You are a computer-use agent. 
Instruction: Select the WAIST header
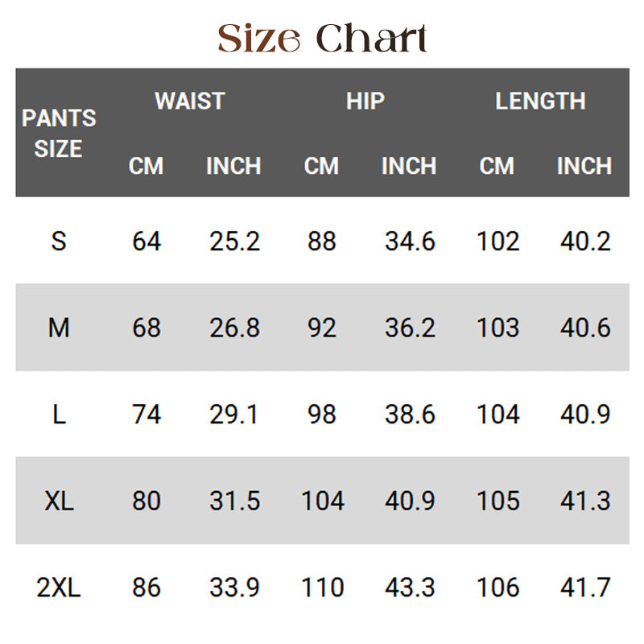tap(190, 101)
